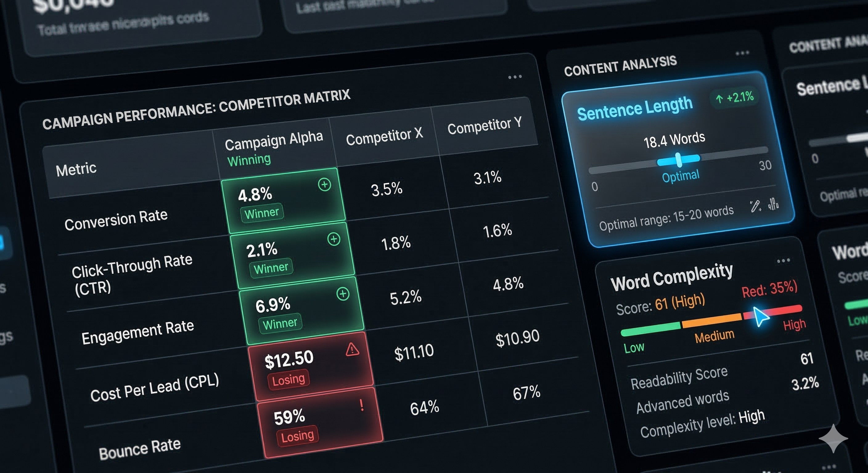Click warning triangle in Cost Per Lead cell

tap(352, 350)
